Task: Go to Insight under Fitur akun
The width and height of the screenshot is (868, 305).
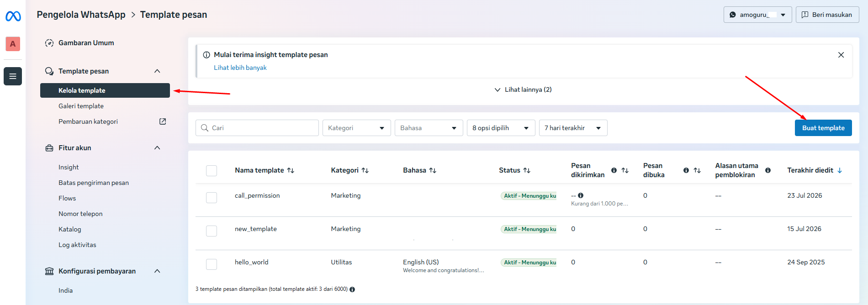Action: 69,167
